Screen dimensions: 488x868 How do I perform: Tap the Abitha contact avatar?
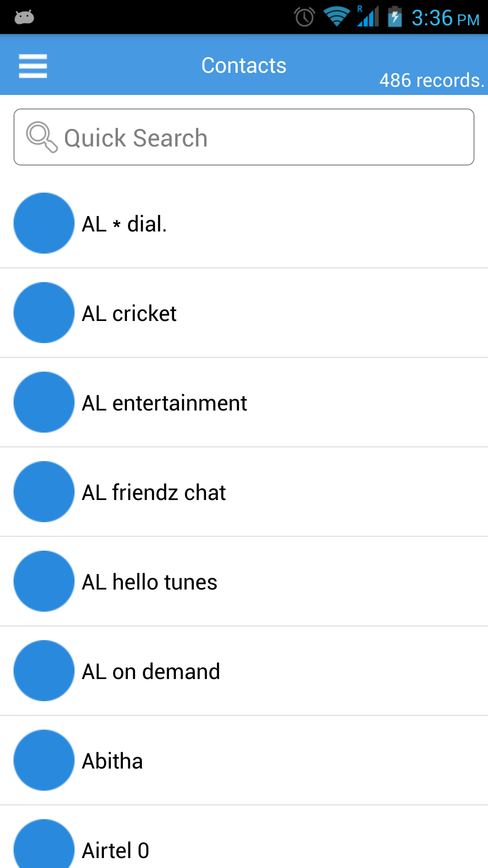coord(44,760)
